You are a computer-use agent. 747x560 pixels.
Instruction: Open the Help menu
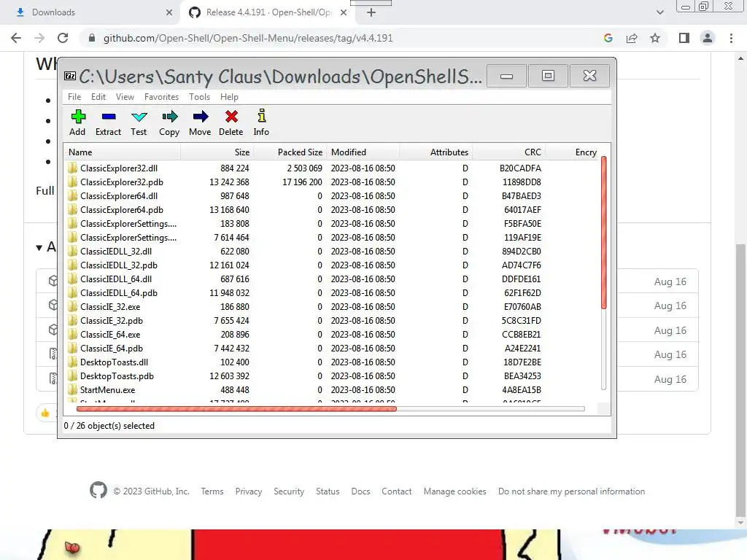pos(229,97)
